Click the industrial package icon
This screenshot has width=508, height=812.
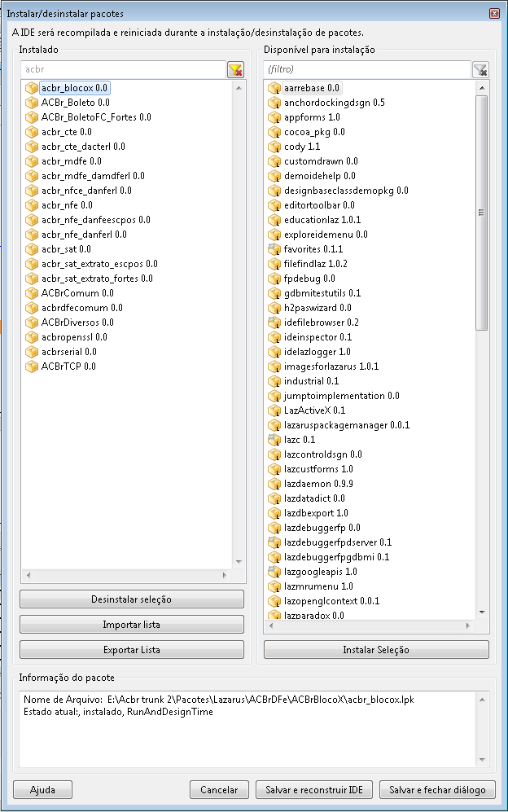[x=274, y=381]
